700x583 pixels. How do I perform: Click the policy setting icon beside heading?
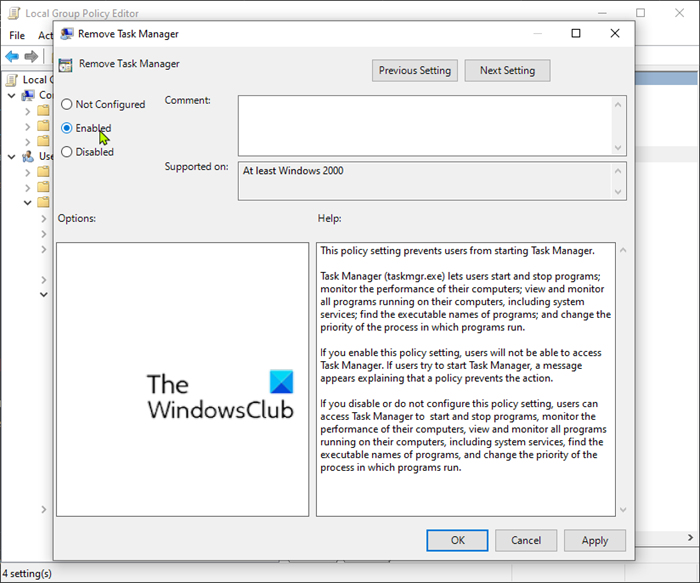[x=65, y=65]
